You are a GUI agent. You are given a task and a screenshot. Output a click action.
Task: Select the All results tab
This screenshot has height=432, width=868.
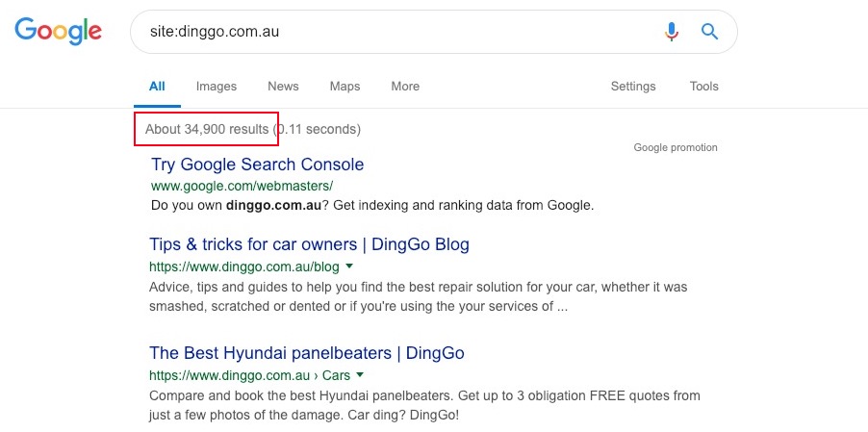(157, 87)
